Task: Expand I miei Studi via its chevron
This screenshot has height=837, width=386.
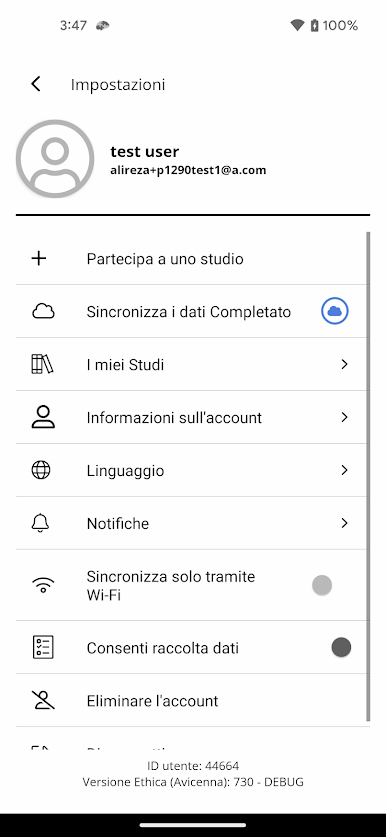Action: 344,364
